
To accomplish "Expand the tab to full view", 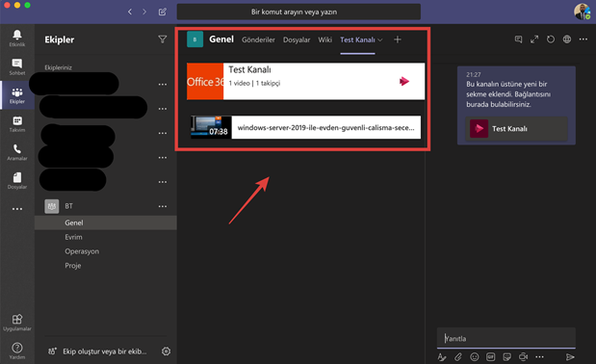I will coord(534,39).
